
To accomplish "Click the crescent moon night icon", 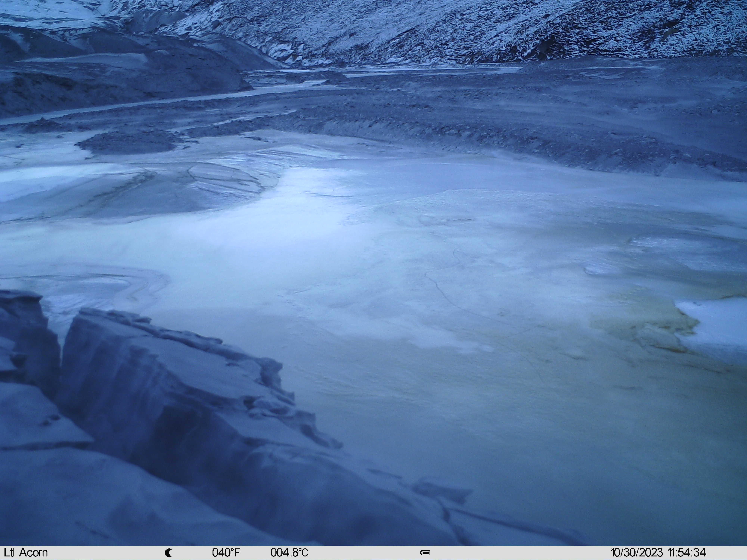I will (x=168, y=553).
